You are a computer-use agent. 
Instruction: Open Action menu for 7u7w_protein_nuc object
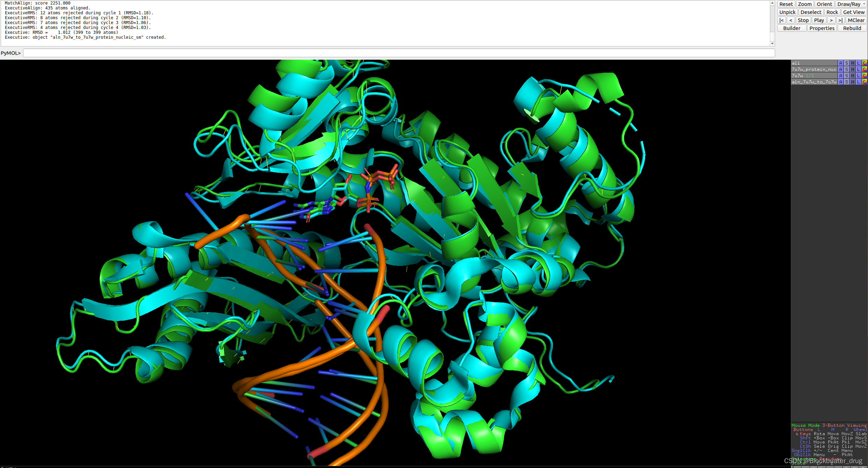(841, 69)
